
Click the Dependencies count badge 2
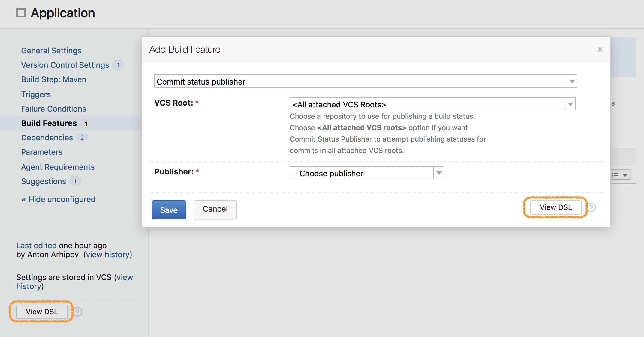[x=82, y=138]
